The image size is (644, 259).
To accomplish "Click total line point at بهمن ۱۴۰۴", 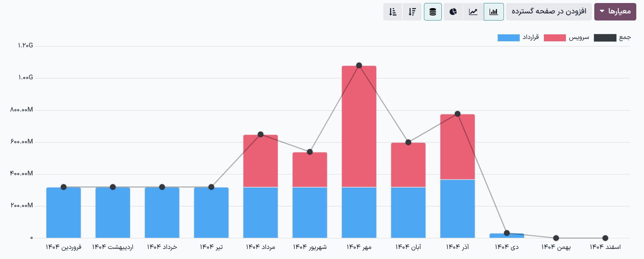I will (556, 238).
